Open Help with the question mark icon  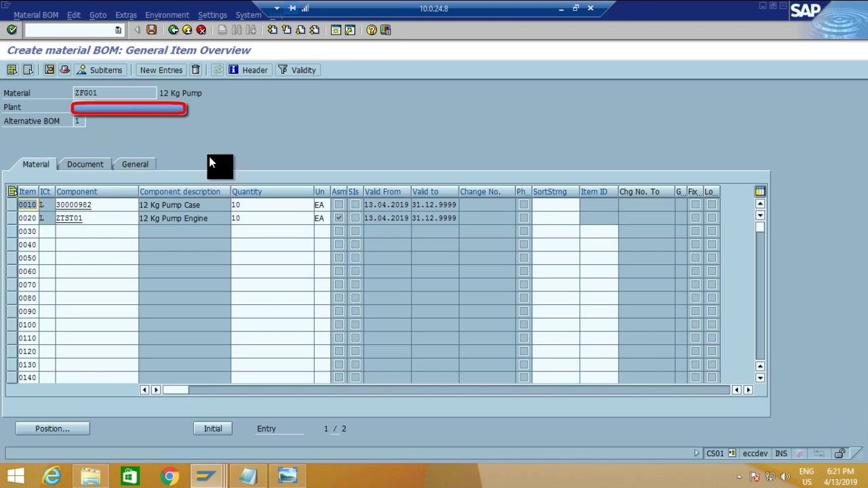click(371, 30)
